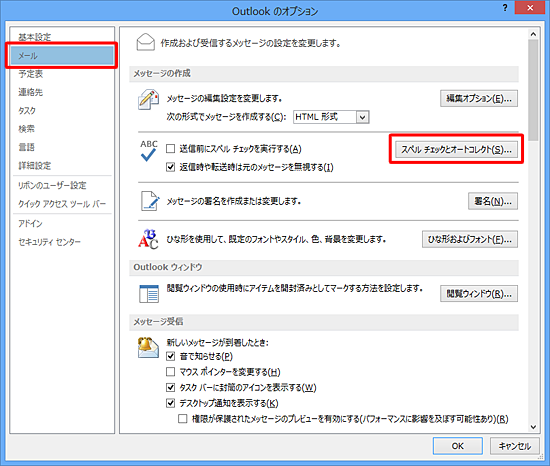Open the 連絡先 options category
The width and height of the screenshot is (550, 466).
pyautogui.click(x=62, y=92)
